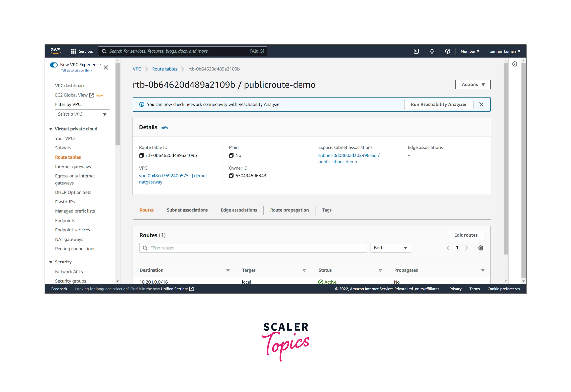Open routes table preferences gear
Image resolution: width=571 pixels, height=392 pixels.
[481, 248]
